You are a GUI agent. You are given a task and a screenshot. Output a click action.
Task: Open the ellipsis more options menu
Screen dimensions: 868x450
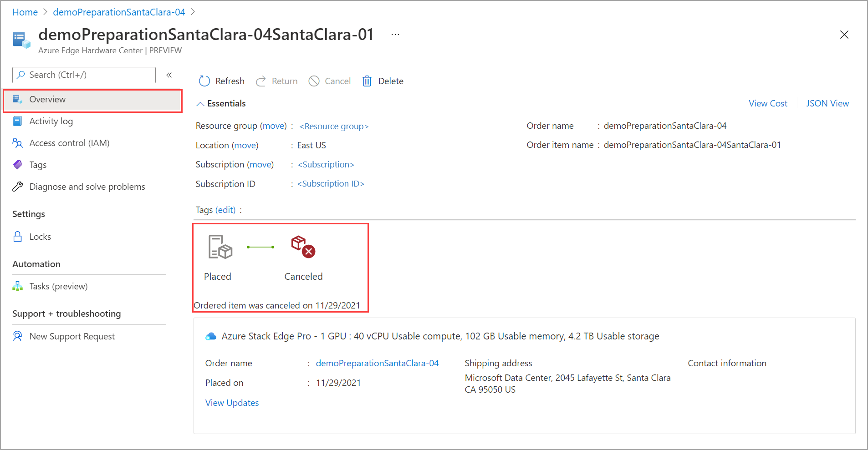pos(395,35)
